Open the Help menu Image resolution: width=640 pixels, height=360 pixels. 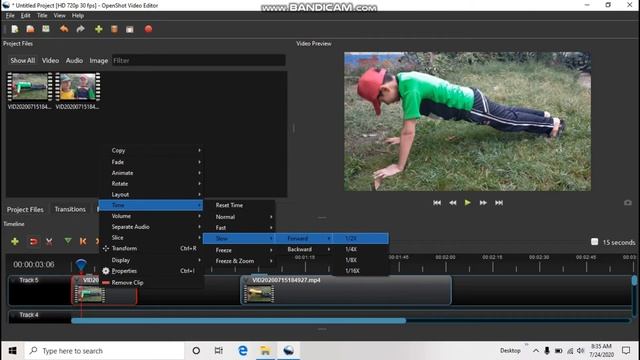(x=78, y=16)
